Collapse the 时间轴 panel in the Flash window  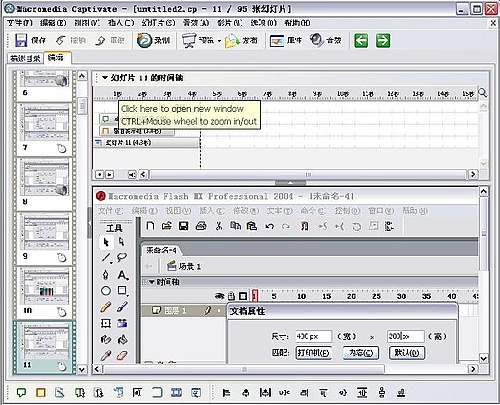tap(151, 282)
